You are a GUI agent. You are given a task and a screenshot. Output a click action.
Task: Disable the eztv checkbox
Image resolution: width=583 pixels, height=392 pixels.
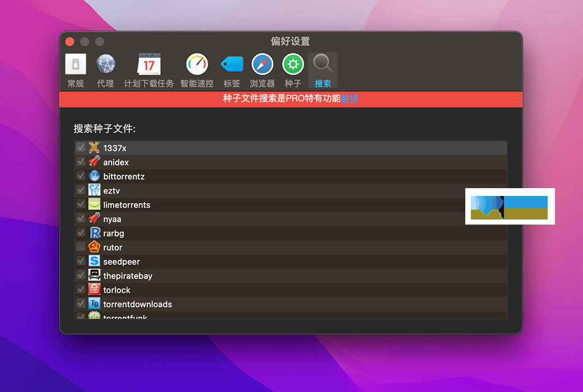click(81, 190)
